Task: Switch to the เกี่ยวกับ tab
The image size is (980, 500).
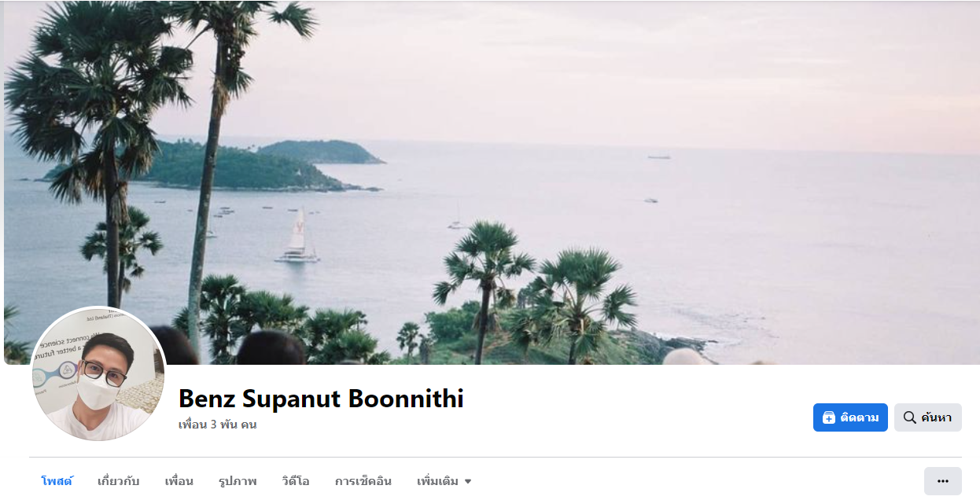Action: point(119,481)
